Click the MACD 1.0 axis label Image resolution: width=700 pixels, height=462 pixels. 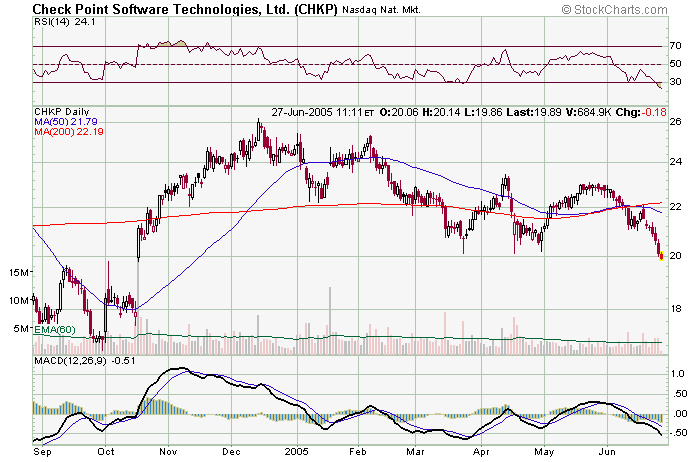[x=678, y=374]
